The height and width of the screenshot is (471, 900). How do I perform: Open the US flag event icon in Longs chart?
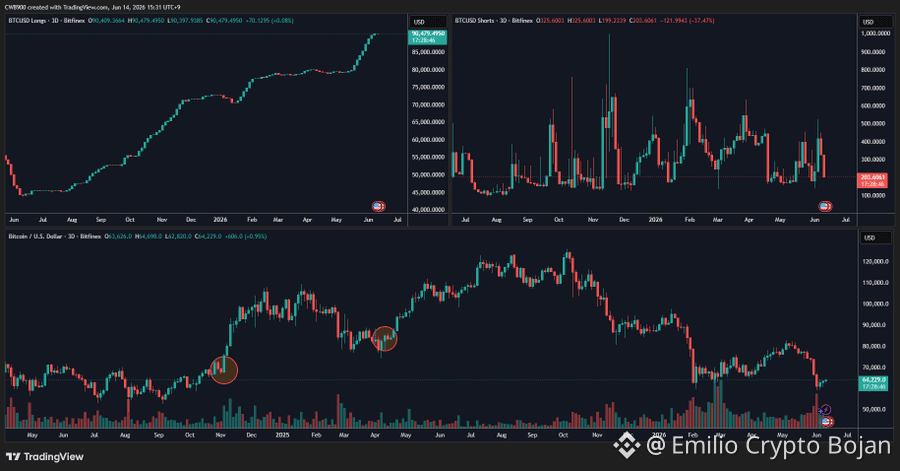[378, 206]
